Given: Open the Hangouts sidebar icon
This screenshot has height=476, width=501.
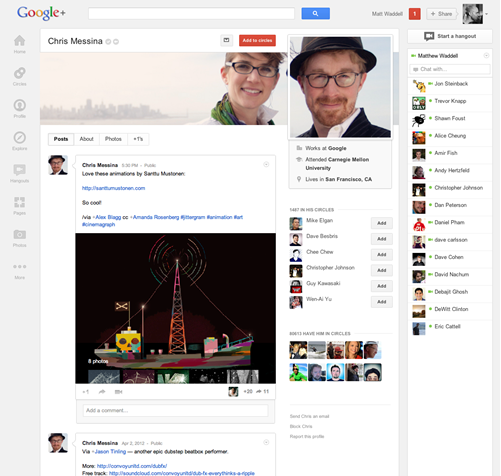Looking at the screenshot, I should tap(19, 170).
